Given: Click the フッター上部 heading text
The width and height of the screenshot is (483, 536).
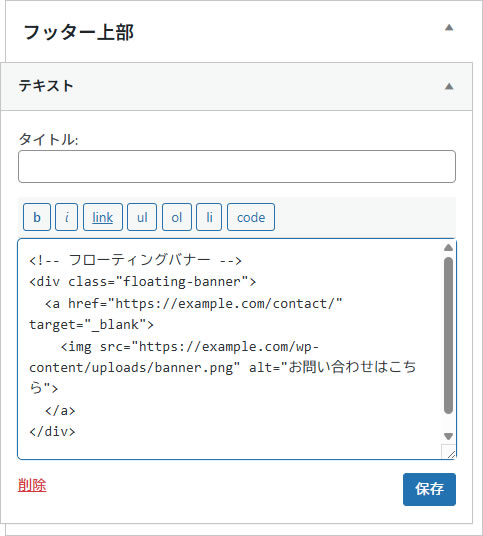Looking at the screenshot, I should click(78, 32).
